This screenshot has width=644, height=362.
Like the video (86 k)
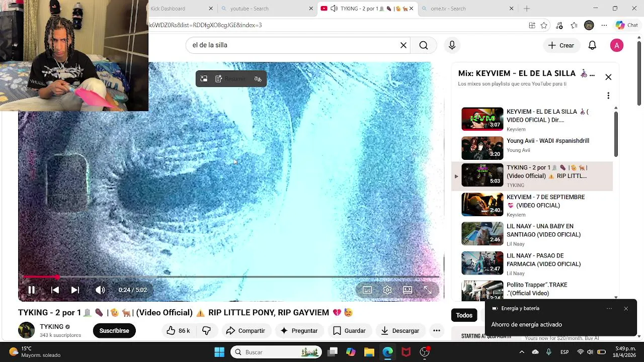[178, 331]
